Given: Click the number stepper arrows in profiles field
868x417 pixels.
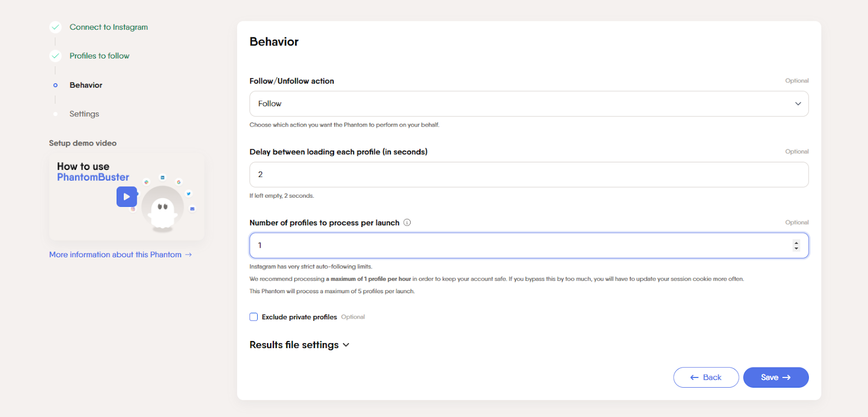Looking at the screenshot, I should click(x=796, y=245).
